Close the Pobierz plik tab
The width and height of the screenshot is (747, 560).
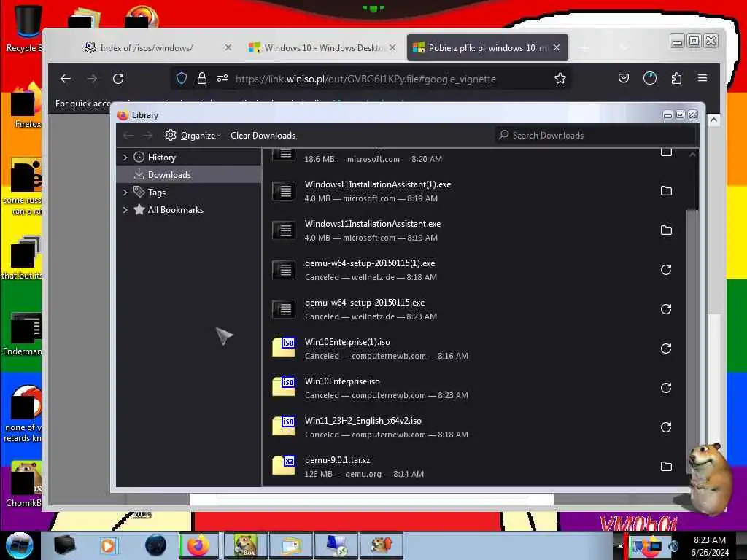pos(557,47)
